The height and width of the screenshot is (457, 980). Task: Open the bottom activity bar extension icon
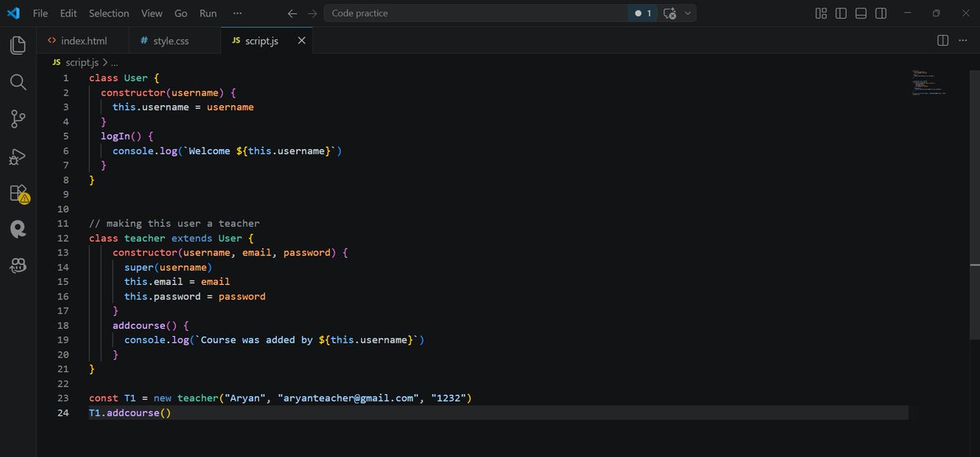18,266
